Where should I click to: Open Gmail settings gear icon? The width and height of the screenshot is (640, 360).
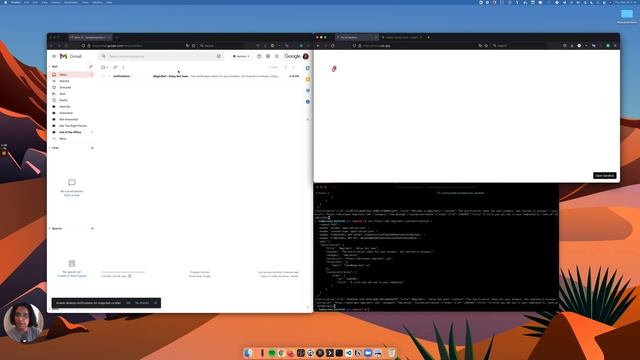(268, 56)
